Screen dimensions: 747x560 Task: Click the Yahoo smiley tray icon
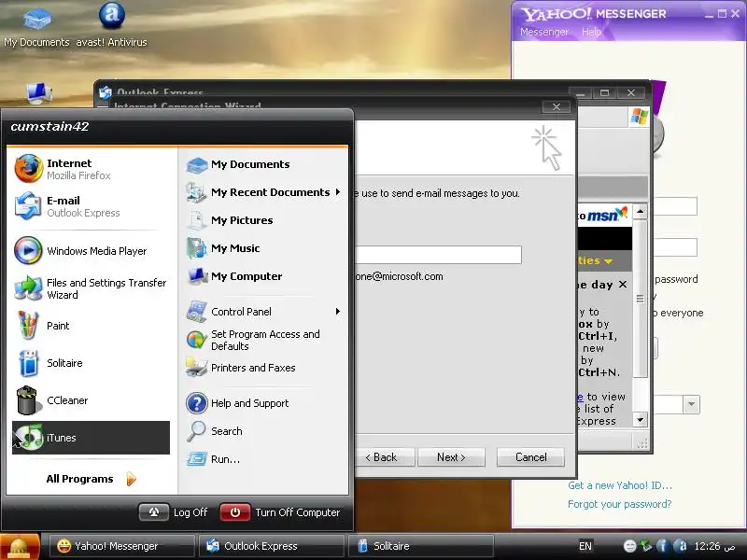pos(629,546)
